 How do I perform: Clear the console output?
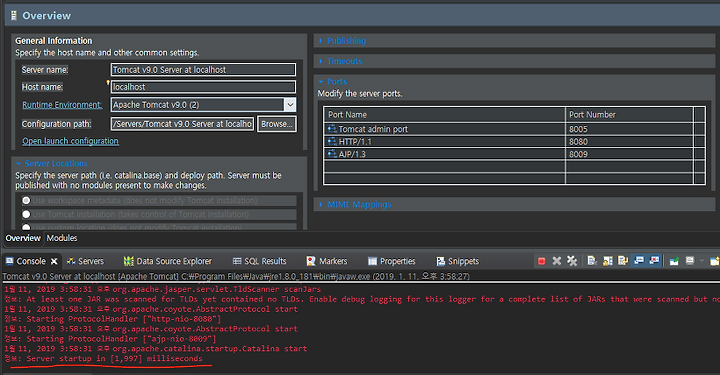pos(592,261)
